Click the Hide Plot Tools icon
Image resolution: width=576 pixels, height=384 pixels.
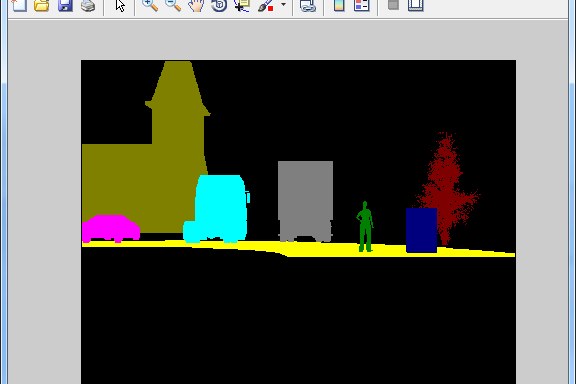pos(393,5)
